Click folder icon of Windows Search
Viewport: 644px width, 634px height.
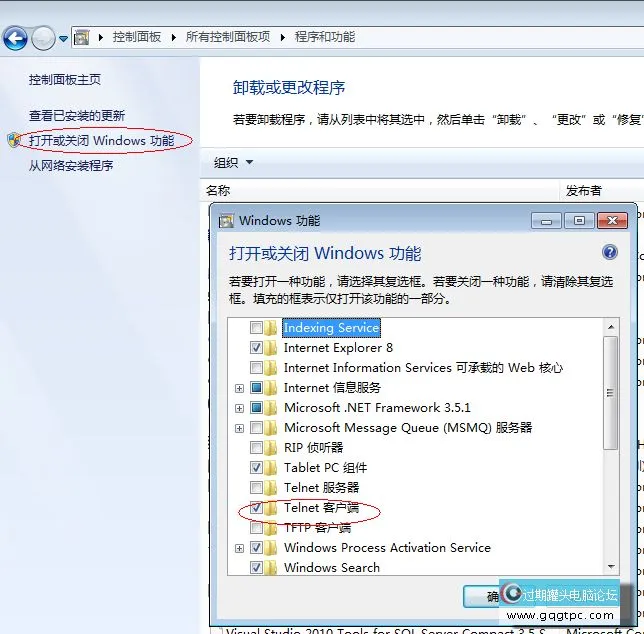(x=271, y=568)
